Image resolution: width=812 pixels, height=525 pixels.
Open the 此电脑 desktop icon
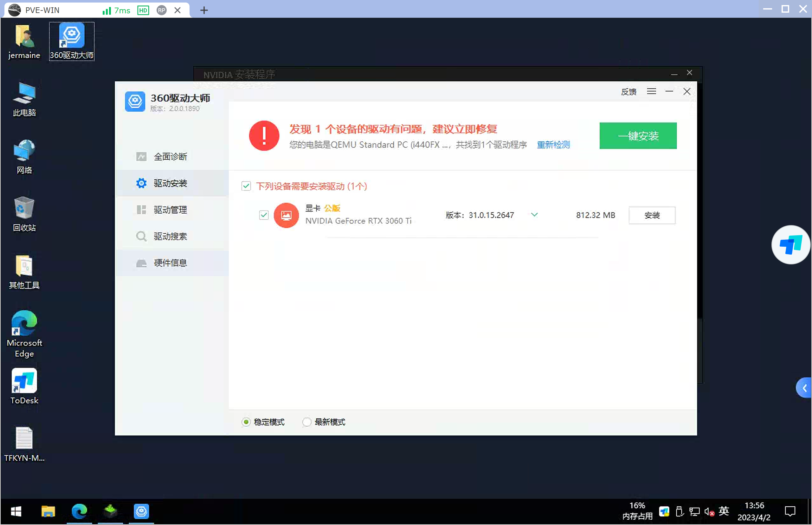pyautogui.click(x=24, y=100)
